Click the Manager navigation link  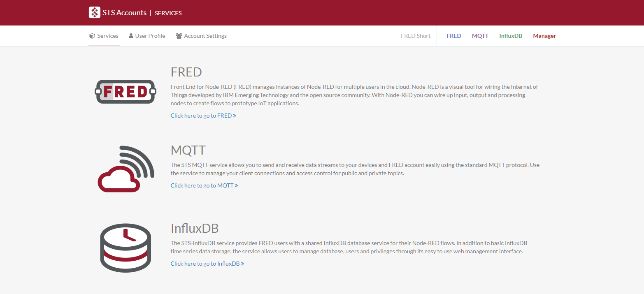coord(544,36)
